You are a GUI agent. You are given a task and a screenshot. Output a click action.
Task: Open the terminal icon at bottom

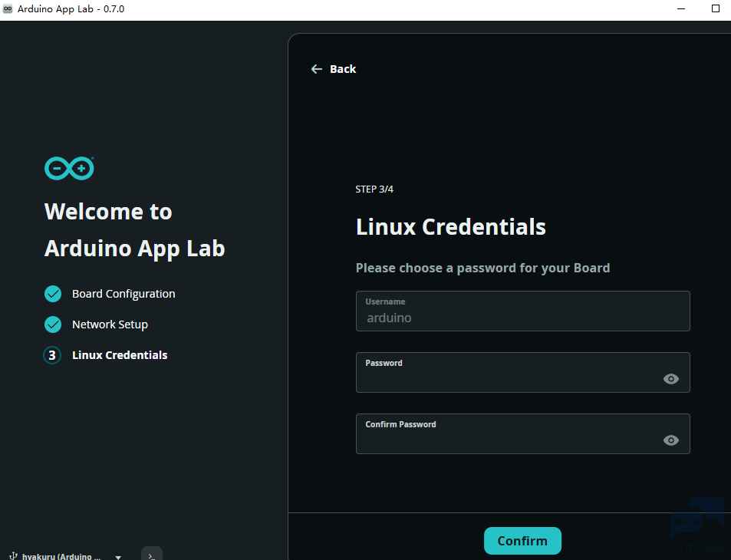[x=152, y=555]
